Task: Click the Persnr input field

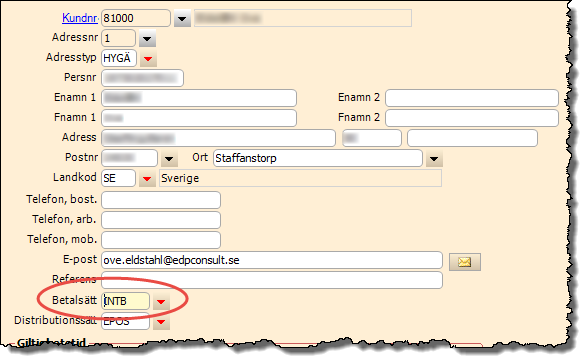Action: coord(142,78)
